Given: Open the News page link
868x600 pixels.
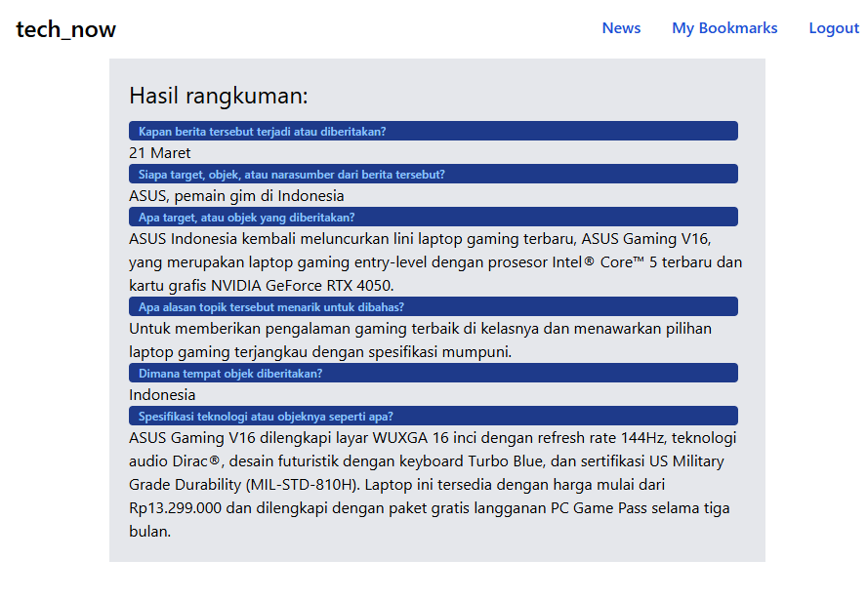Looking at the screenshot, I should [x=621, y=28].
